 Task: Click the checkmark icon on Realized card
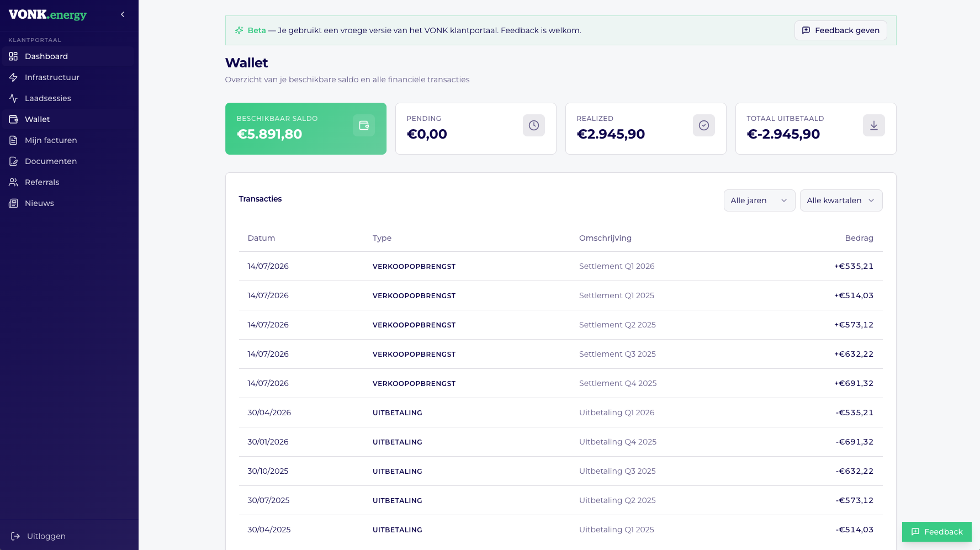[x=704, y=125]
